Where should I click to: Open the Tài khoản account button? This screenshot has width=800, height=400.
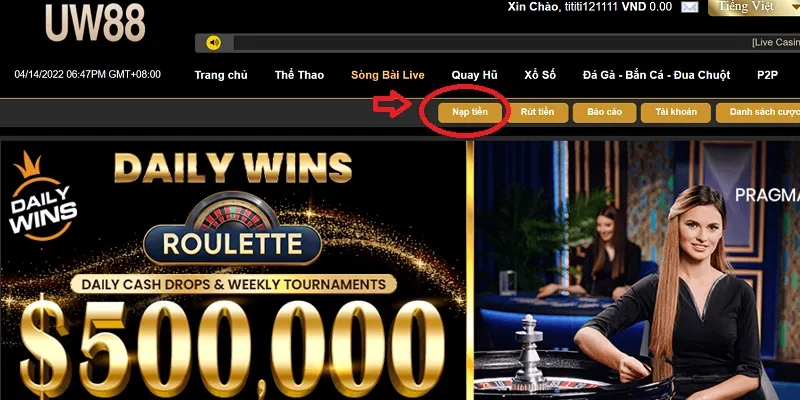676,113
